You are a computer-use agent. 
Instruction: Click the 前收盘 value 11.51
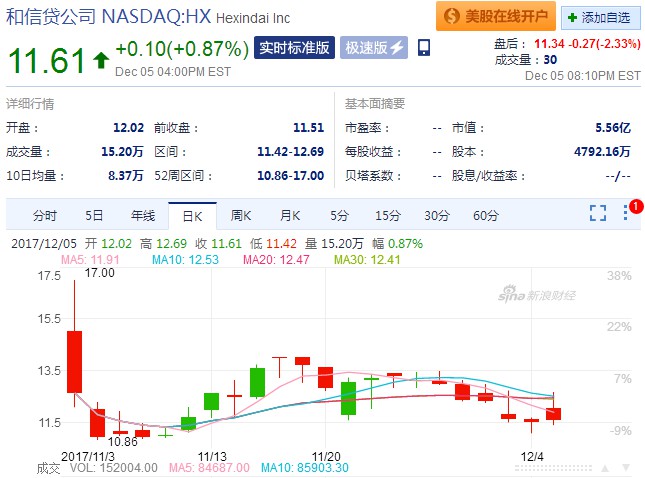(x=309, y=128)
